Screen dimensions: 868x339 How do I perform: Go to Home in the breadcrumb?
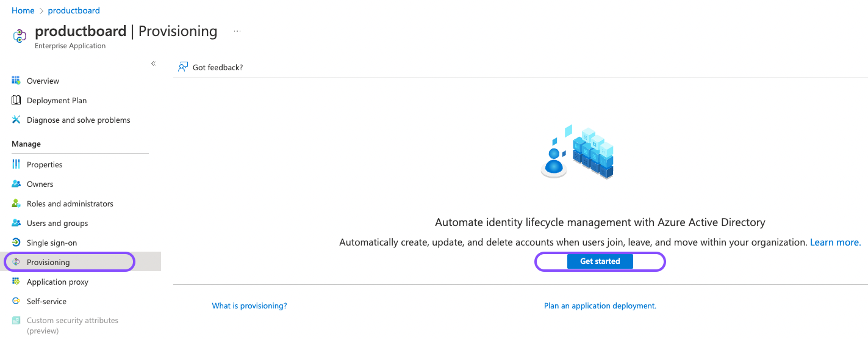click(23, 10)
